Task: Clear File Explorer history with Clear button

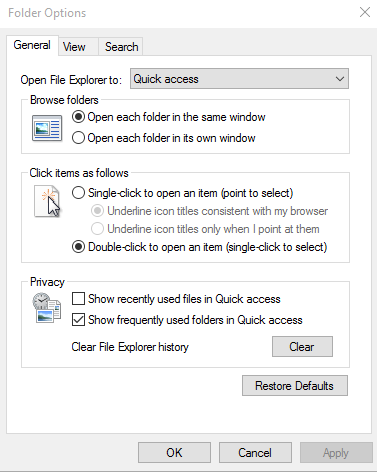Action: (x=302, y=347)
